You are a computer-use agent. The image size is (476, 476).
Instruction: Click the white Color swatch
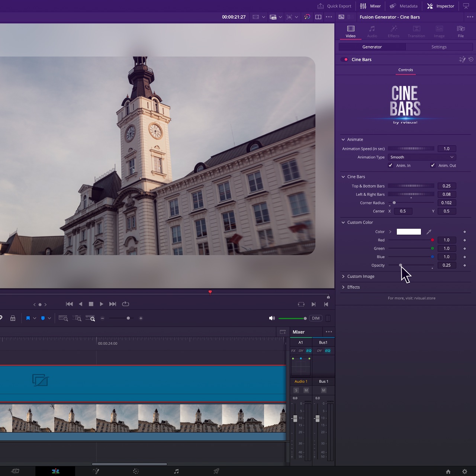pyautogui.click(x=409, y=232)
